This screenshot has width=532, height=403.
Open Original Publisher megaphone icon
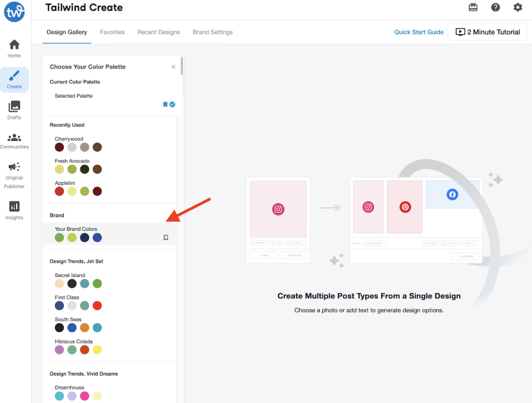point(14,167)
